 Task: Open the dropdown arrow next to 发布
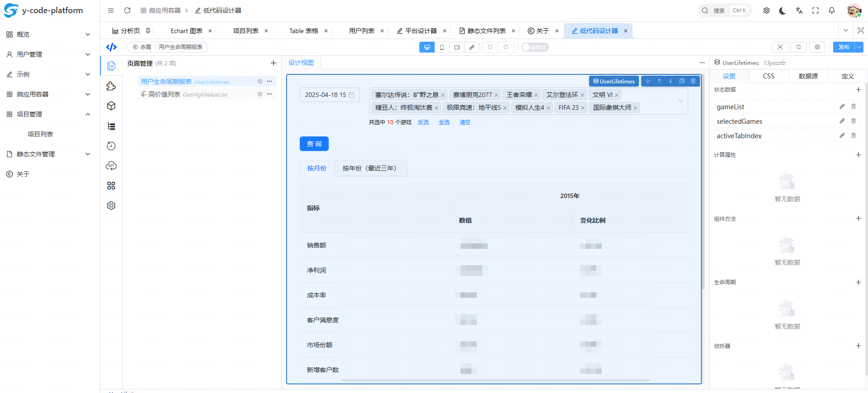(x=859, y=47)
